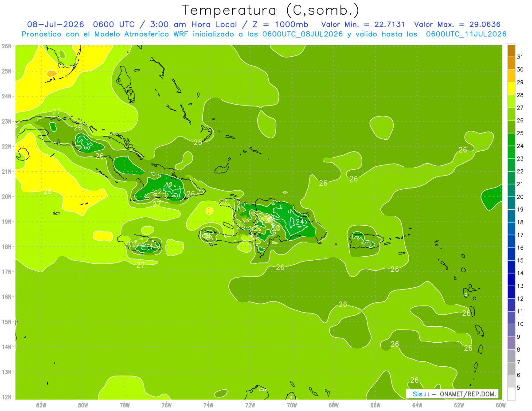
Task: Click the "Valor Max. = 29.0636" text
Action: click(x=458, y=24)
